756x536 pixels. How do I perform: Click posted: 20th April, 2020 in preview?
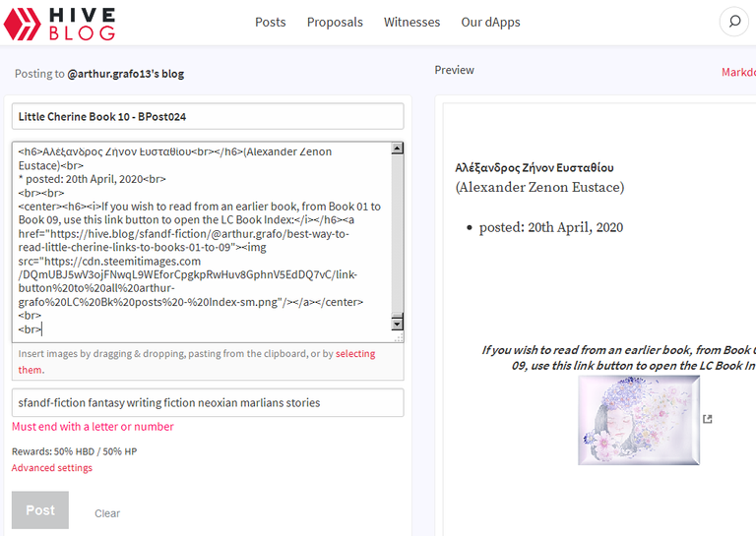pyautogui.click(x=551, y=227)
